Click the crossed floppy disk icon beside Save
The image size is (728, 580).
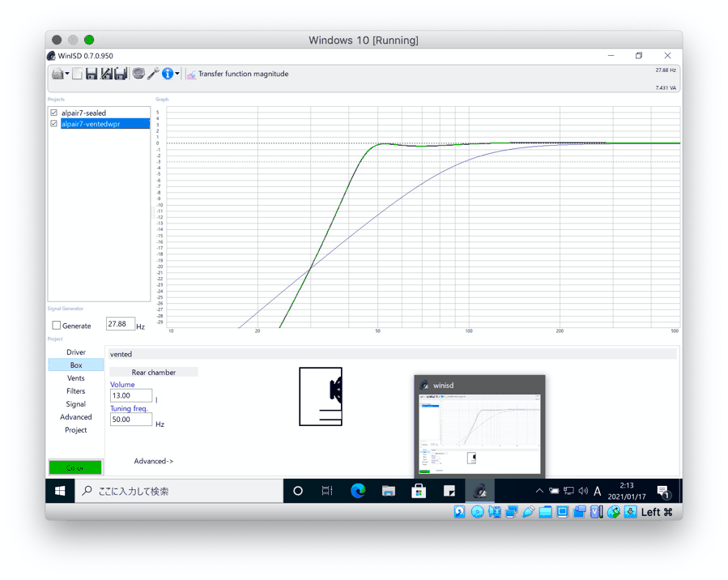(x=106, y=74)
